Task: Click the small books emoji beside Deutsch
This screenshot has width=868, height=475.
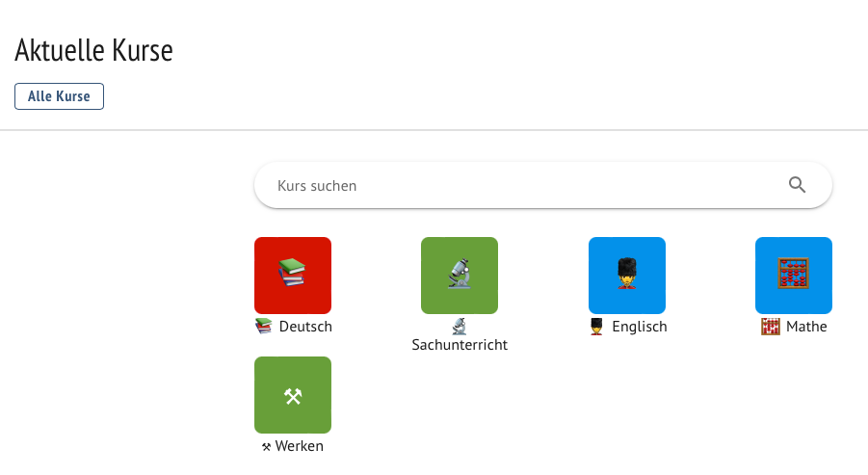Action: (x=264, y=327)
